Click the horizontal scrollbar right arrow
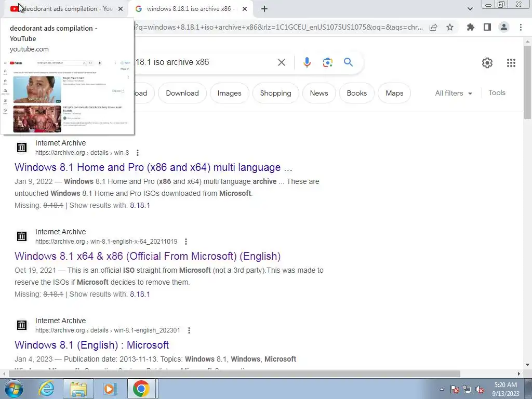Image resolution: width=532 pixels, height=399 pixels. coord(519,374)
